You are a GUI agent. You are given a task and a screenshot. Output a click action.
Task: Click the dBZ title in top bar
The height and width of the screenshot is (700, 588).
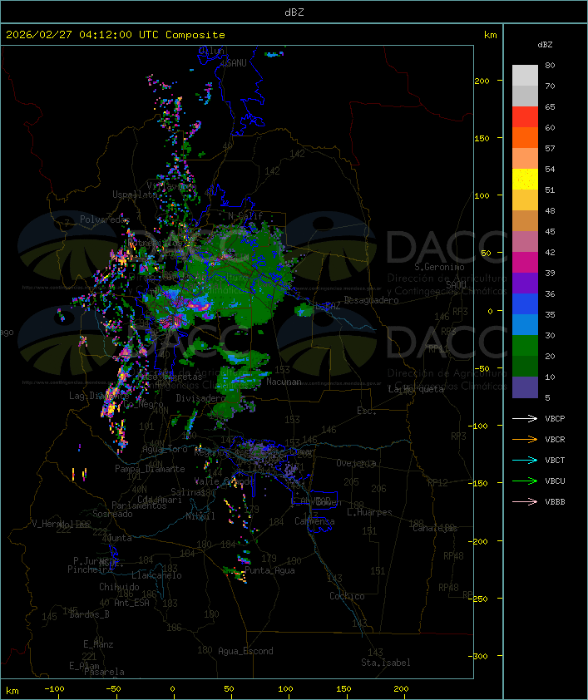pyautogui.click(x=294, y=12)
